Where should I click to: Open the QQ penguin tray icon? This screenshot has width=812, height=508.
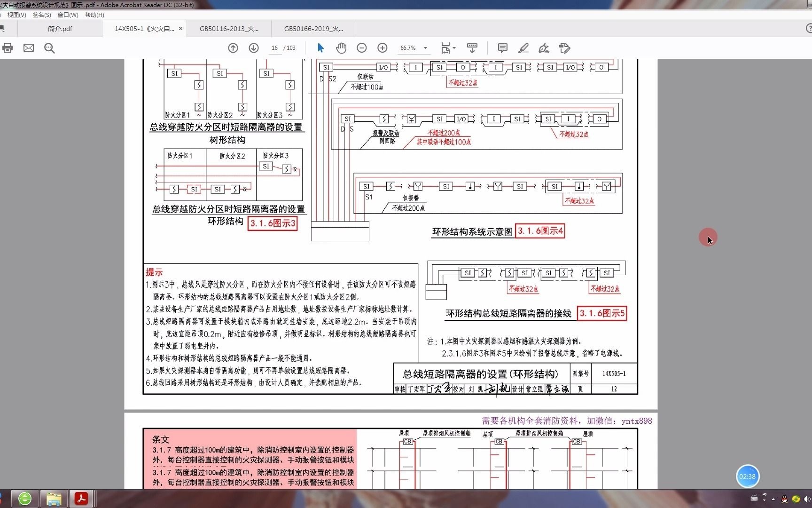[784, 499]
